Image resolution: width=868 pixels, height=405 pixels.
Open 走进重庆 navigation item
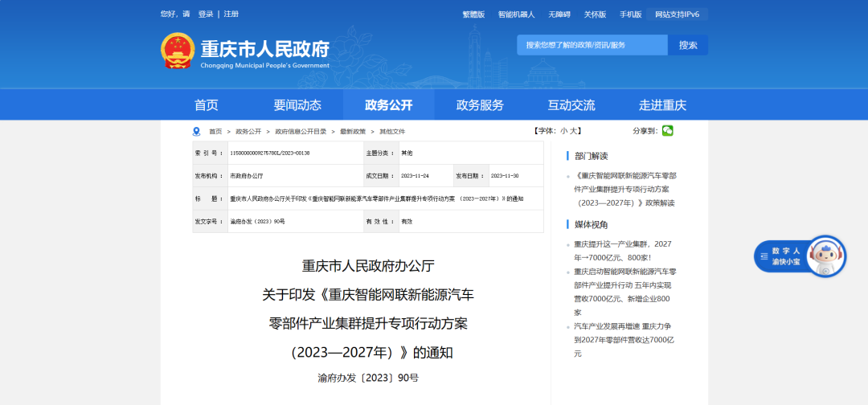(x=662, y=104)
